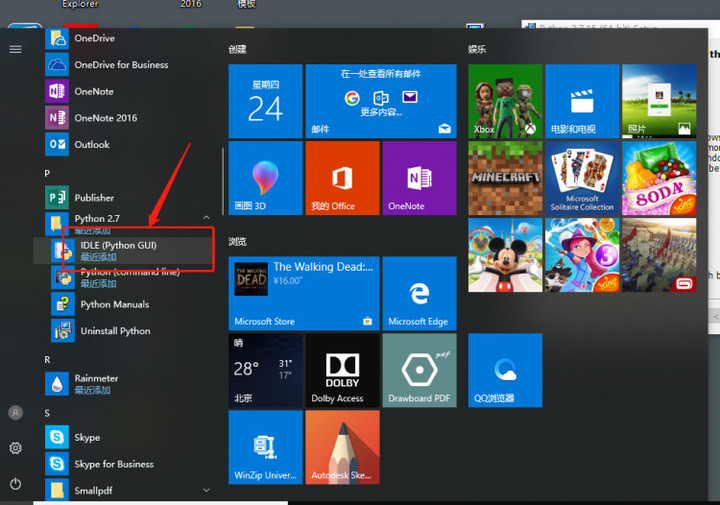Click the 浏览 tile group heading
Screen dimensions: 720x505
[237, 241]
